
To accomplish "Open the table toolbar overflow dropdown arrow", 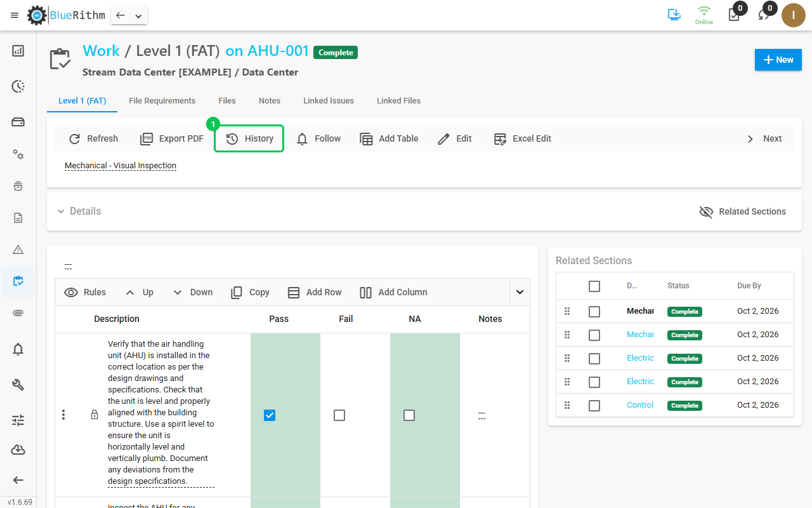I will click(x=520, y=292).
